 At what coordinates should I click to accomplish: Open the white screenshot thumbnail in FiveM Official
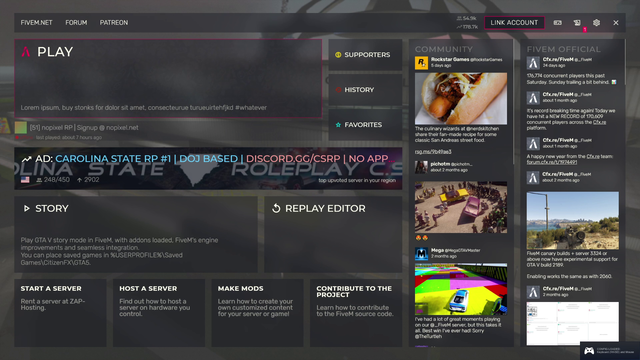573,324
